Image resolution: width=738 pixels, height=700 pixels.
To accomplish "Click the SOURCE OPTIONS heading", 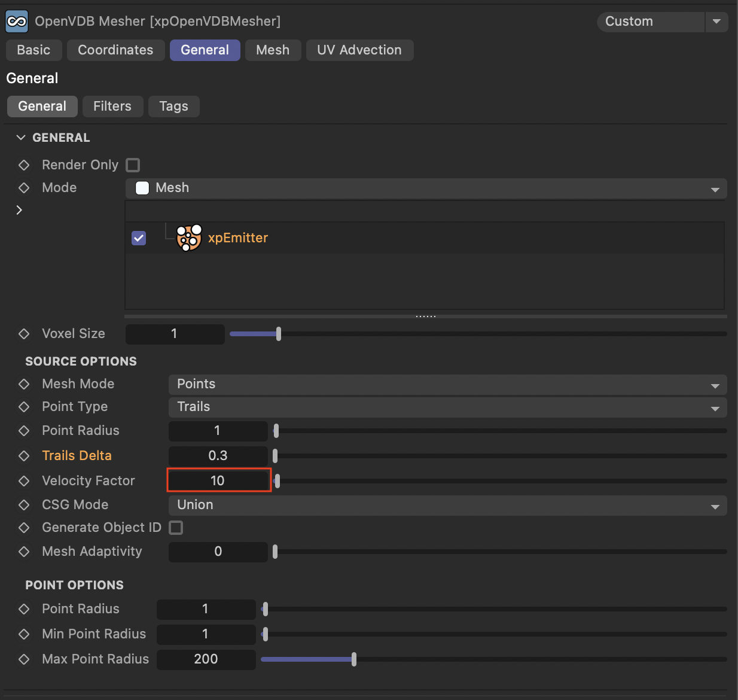I will pos(81,361).
